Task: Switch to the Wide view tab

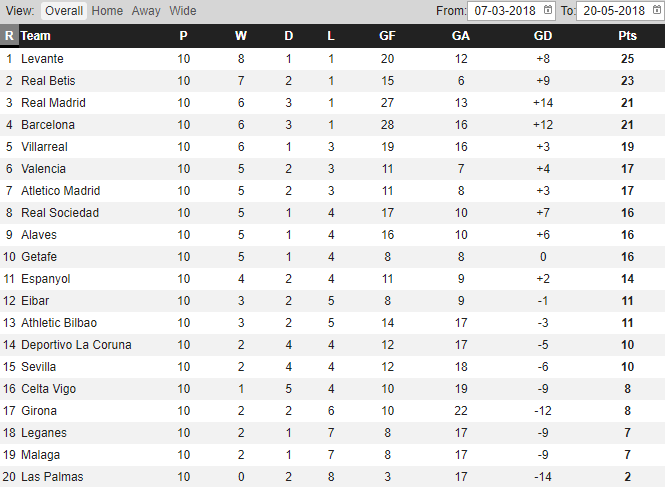Action: point(183,11)
